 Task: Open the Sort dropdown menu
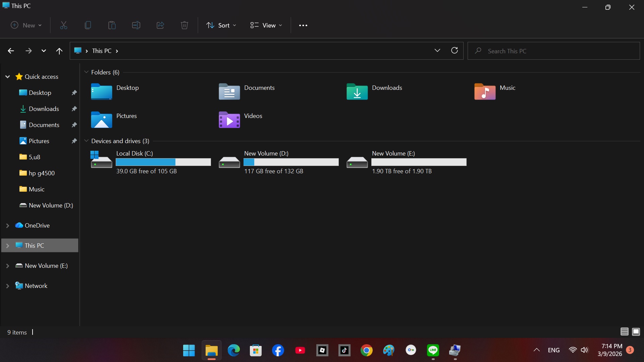pyautogui.click(x=221, y=25)
